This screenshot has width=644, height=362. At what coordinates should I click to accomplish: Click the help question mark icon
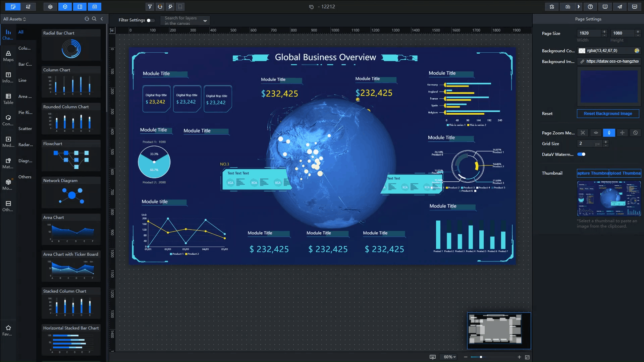[x=590, y=7]
